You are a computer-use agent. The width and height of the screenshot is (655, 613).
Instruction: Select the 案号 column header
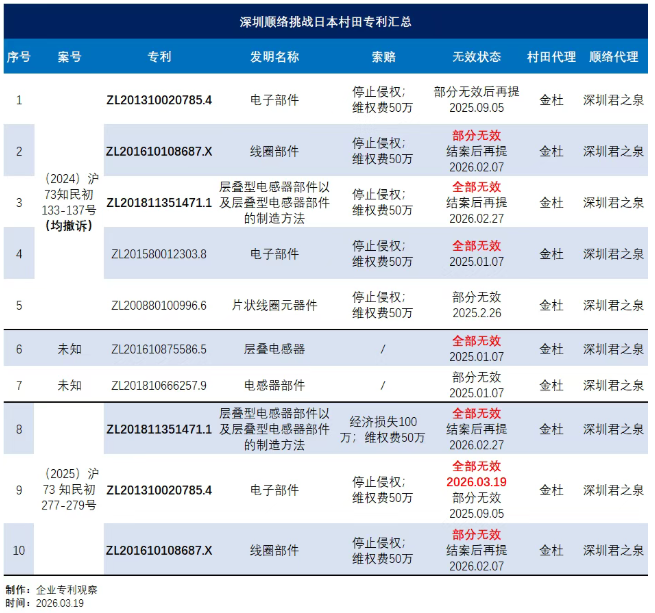click(x=69, y=57)
